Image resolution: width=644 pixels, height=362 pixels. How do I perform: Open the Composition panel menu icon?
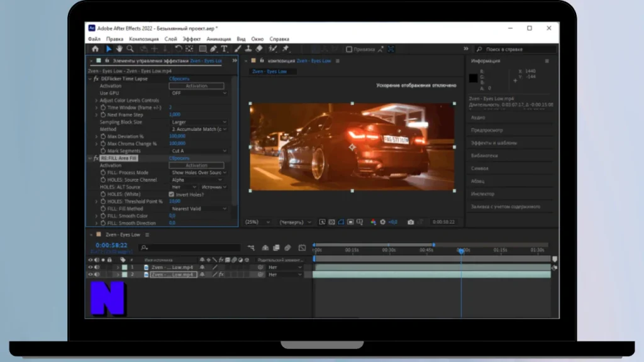pos(338,61)
